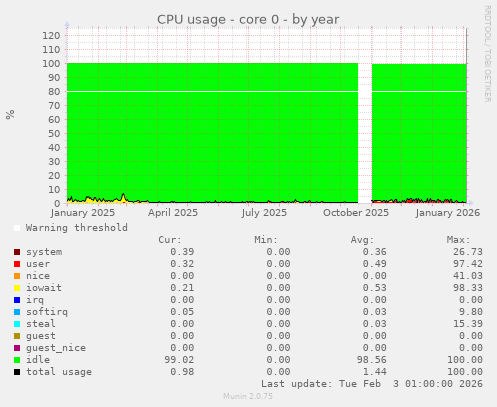Click the y-axis '%' unit label

[10, 115]
